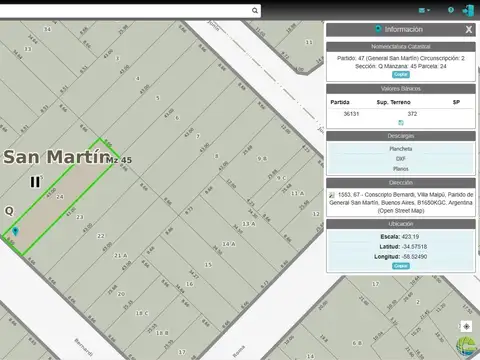
Task: Copy the Ubicación coordinates
Action: (x=401, y=266)
